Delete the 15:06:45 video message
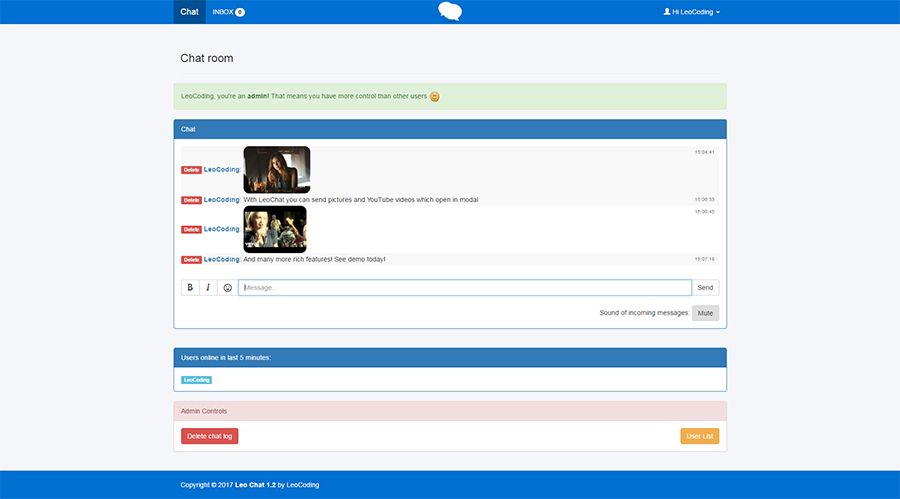The image size is (900, 499). click(191, 230)
